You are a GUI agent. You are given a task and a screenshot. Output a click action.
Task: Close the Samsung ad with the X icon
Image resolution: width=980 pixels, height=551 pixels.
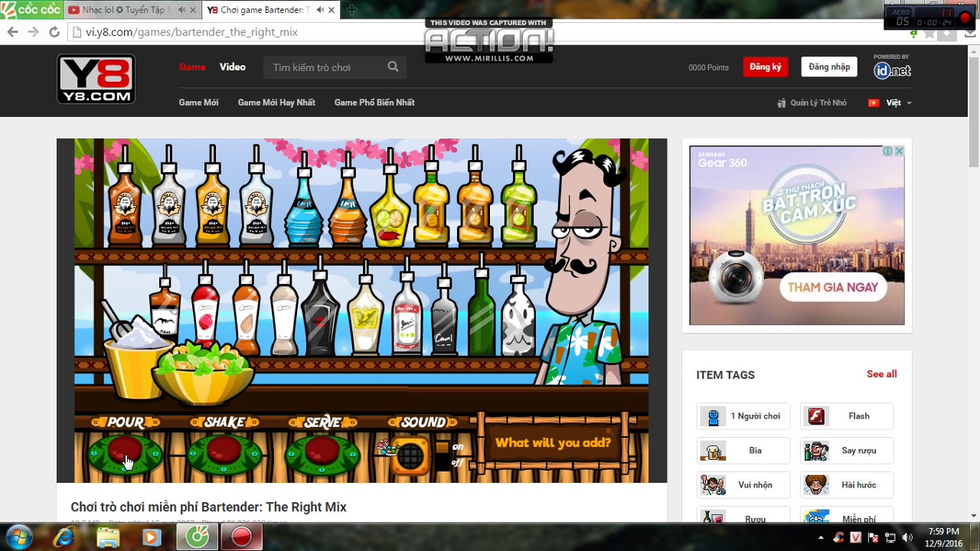point(899,152)
